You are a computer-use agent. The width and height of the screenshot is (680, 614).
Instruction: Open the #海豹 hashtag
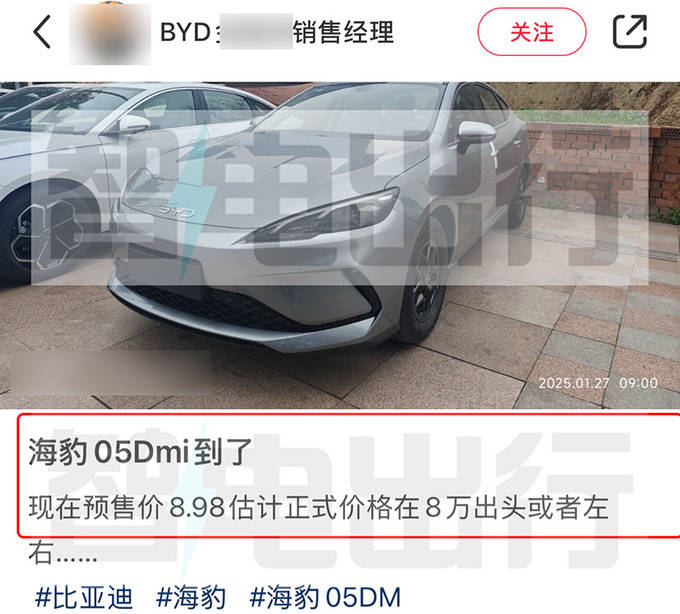pyautogui.click(x=191, y=597)
